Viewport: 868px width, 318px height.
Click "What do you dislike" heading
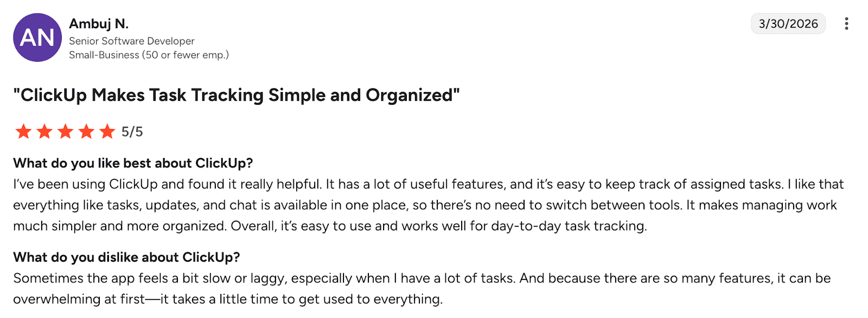click(126, 257)
